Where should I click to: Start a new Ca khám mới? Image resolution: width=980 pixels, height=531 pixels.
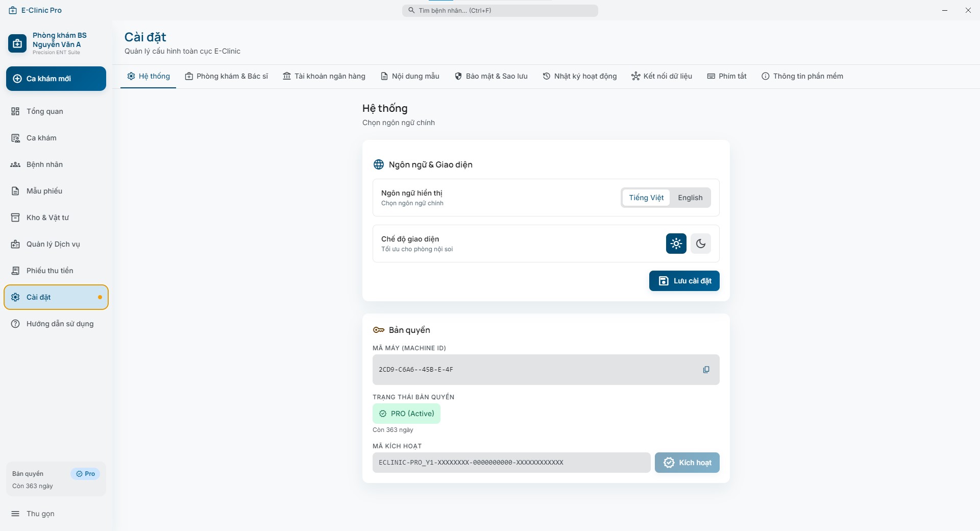[x=56, y=79]
